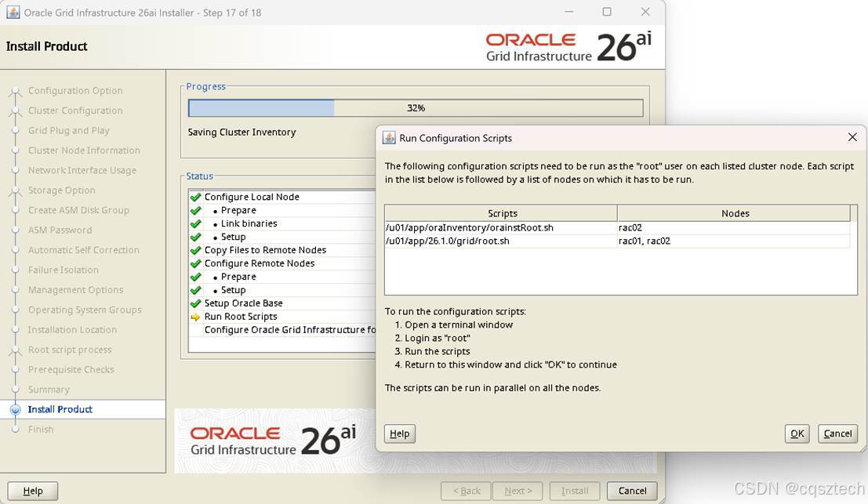Cancel the Run Configuration Scripts dialog

837,433
